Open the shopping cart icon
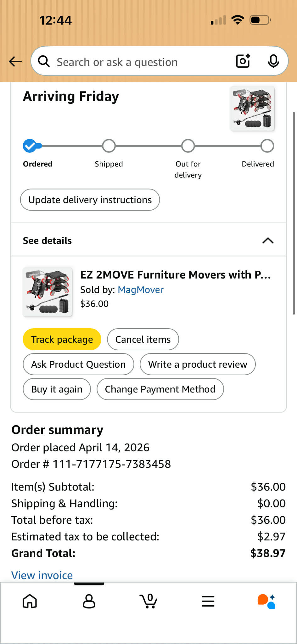This screenshot has height=644, width=297. [x=148, y=601]
